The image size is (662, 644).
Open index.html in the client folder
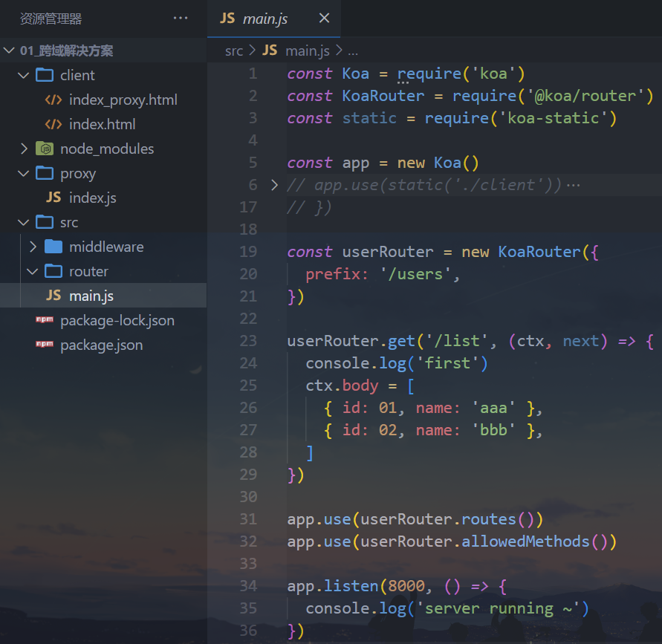click(103, 125)
